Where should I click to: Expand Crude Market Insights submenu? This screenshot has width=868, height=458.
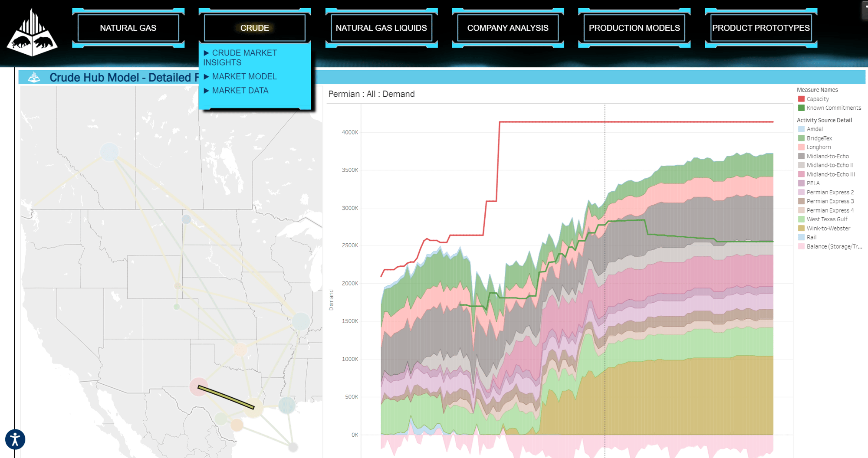click(240, 58)
